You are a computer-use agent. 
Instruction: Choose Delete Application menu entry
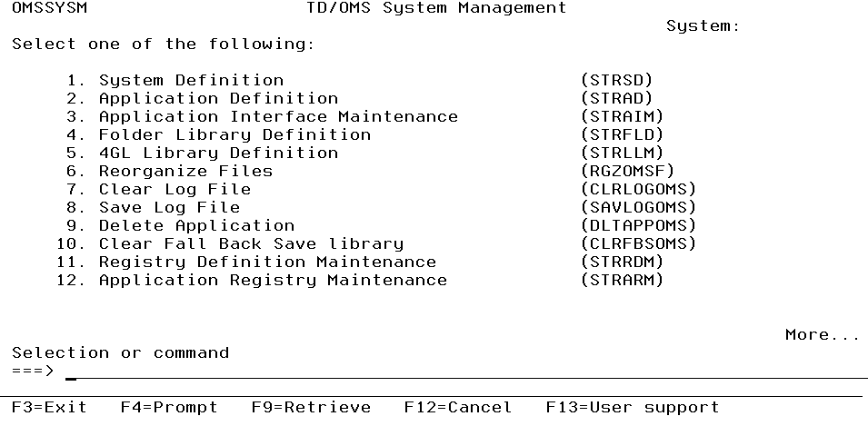(x=196, y=225)
